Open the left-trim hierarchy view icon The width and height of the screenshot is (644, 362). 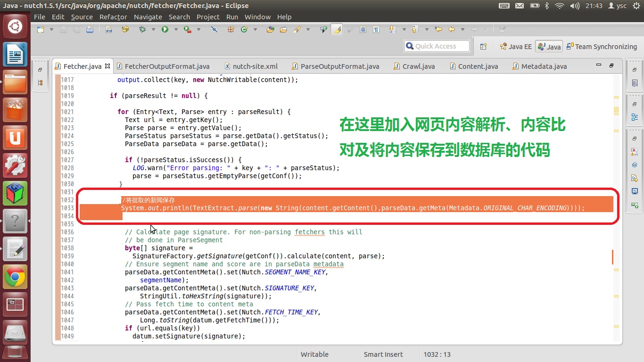pyautogui.click(x=40, y=83)
